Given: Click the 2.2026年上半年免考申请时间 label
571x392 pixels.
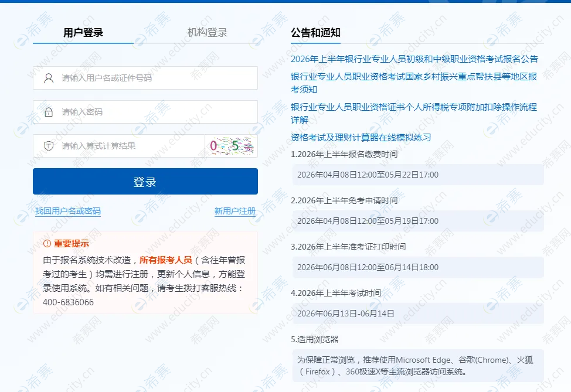Looking at the screenshot, I should pos(344,200).
